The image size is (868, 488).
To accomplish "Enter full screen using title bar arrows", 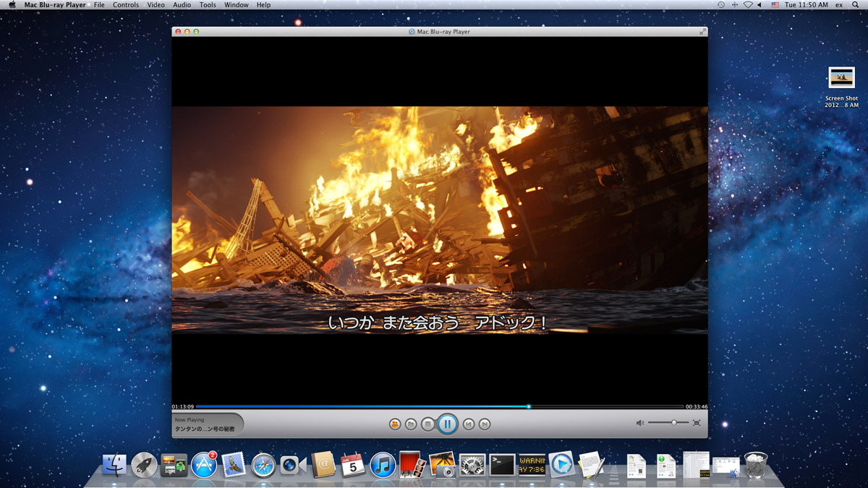I will 702,32.
